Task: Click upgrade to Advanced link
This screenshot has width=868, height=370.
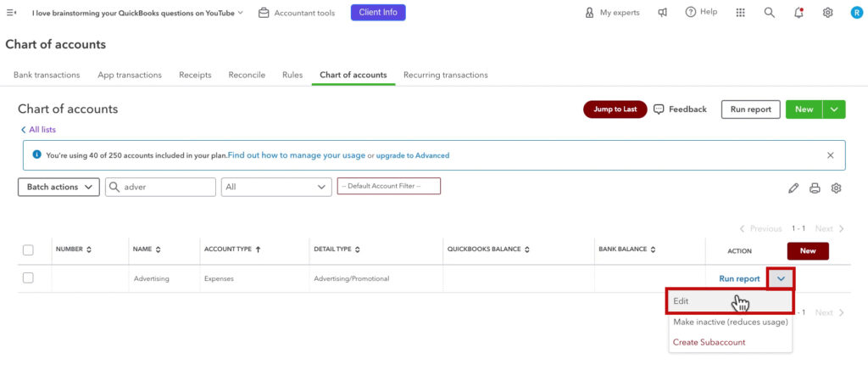Action: pyautogui.click(x=413, y=155)
